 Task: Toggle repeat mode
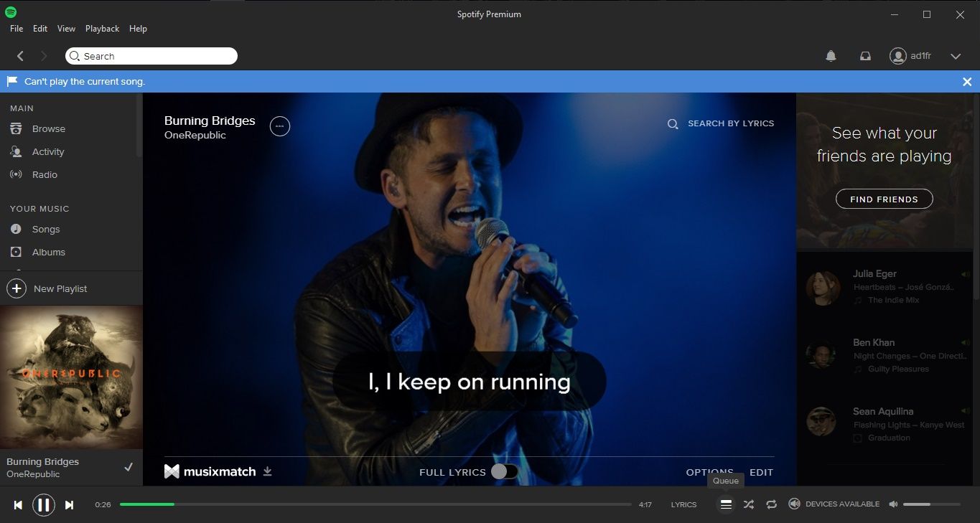pyautogui.click(x=771, y=504)
